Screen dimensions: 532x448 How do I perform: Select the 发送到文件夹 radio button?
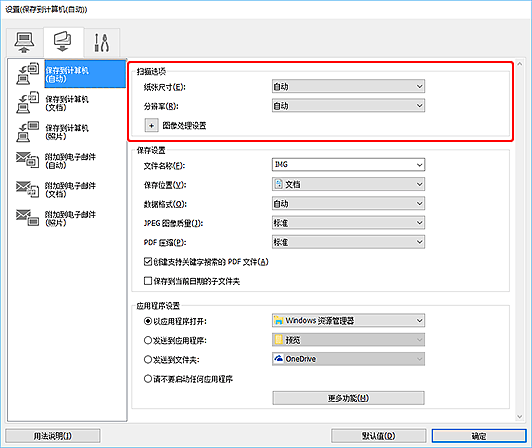point(148,359)
